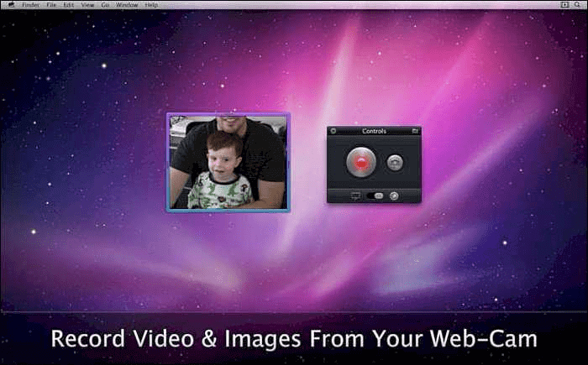Screen dimensions: 588x365
Task: Open the Go menu
Action: [x=104, y=5]
